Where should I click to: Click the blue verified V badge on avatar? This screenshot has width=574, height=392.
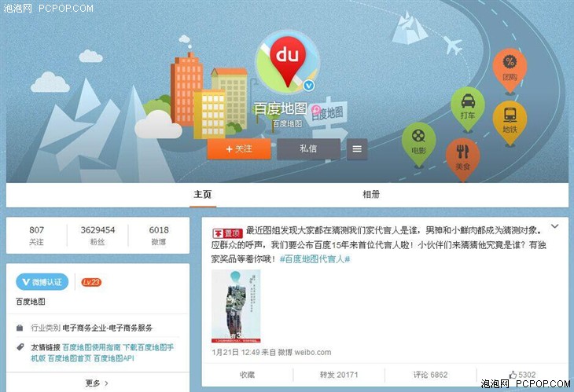pyautogui.click(x=309, y=86)
